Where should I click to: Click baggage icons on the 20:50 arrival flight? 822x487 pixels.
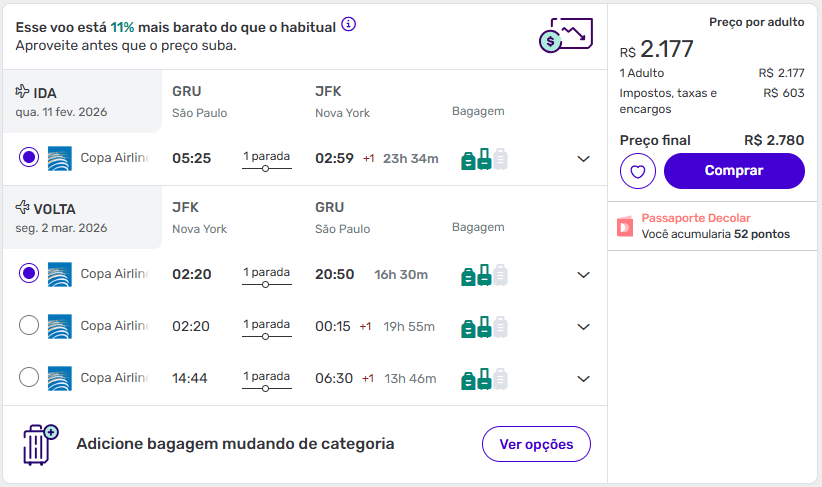point(484,274)
